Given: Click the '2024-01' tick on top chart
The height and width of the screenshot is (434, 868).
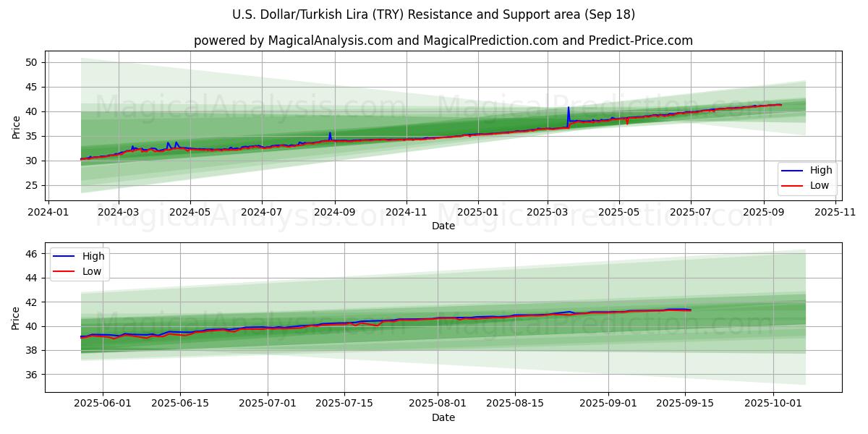Looking at the screenshot, I should (48, 212).
